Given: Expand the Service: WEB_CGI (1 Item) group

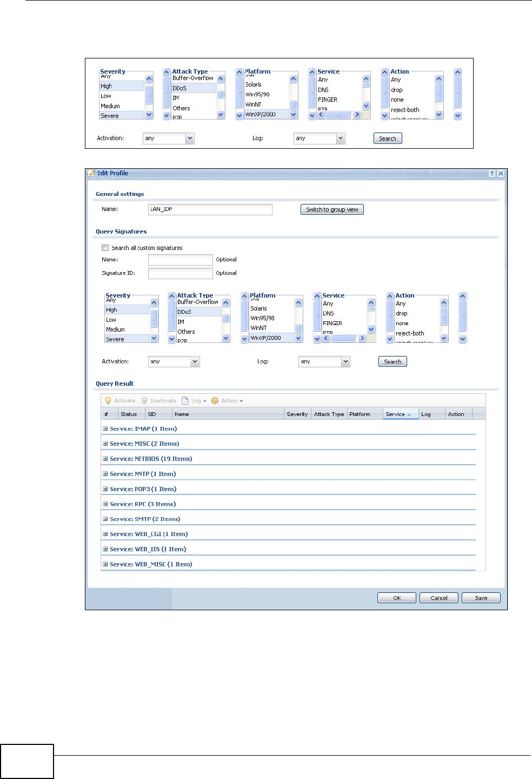Looking at the screenshot, I should coord(105,534).
